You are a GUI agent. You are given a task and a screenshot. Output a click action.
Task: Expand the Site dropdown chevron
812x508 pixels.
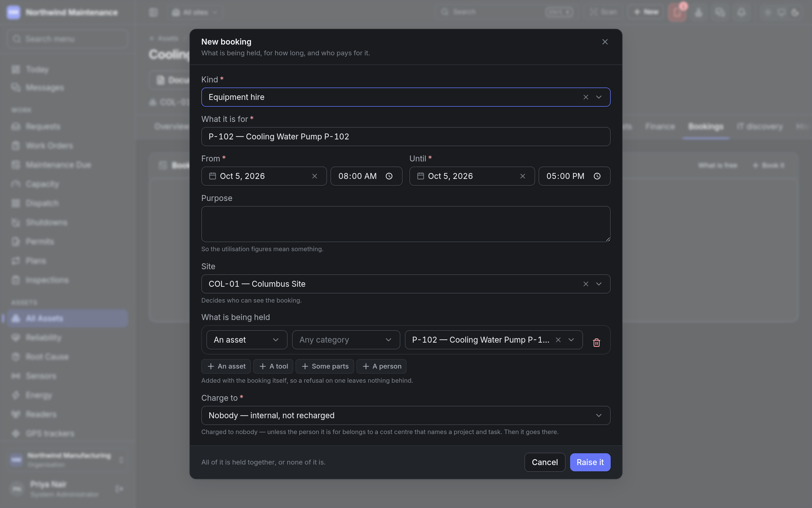click(x=599, y=284)
